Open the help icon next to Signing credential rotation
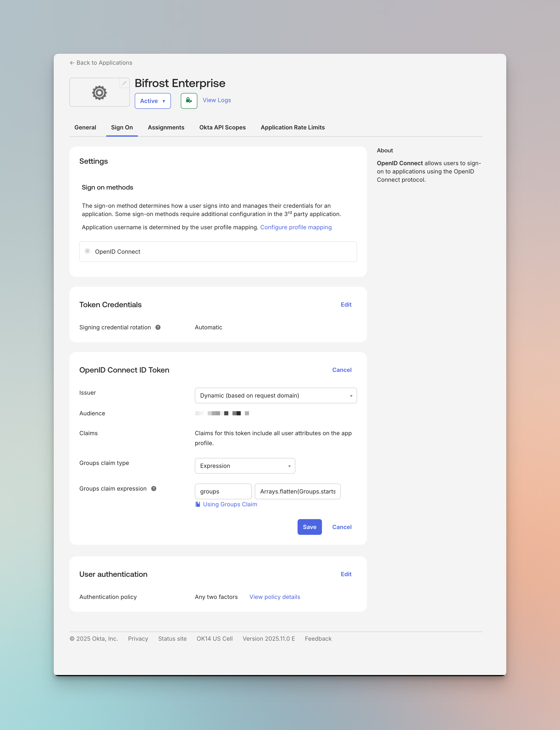560x730 pixels. pyautogui.click(x=158, y=327)
